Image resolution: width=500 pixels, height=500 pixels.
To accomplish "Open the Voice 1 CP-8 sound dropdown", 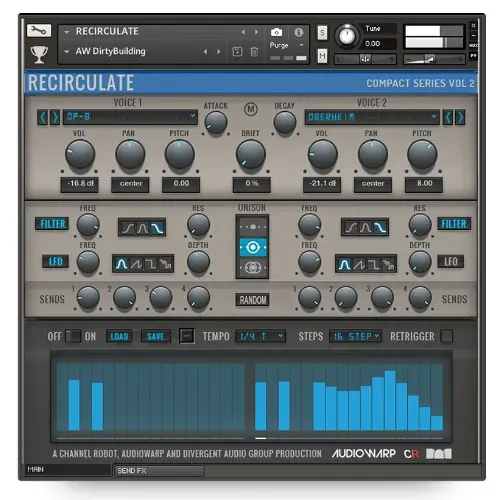I will (130, 117).
